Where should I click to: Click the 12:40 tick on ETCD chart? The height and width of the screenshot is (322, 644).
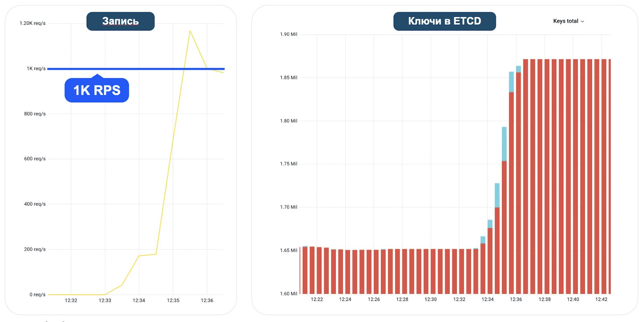point(573,299)
